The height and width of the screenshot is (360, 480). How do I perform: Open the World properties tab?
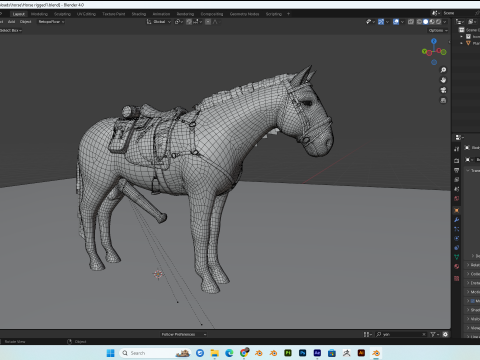coord(457,198)
